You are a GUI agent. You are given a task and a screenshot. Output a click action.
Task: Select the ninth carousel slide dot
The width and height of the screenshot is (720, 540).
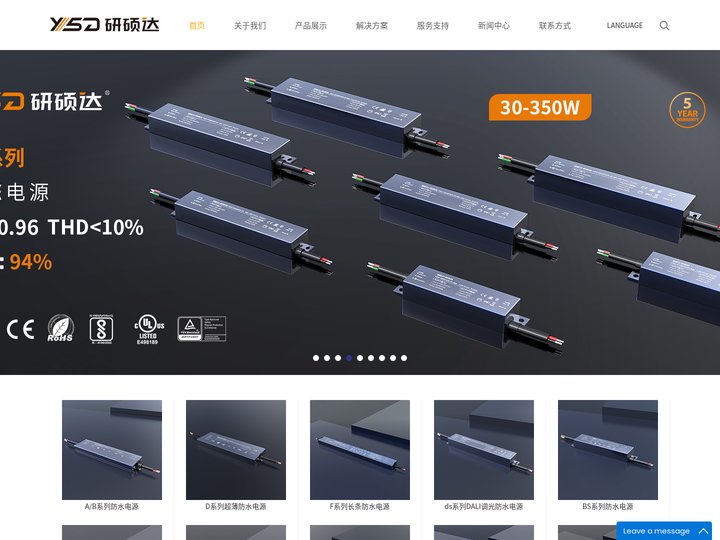(x=404, y=358)
